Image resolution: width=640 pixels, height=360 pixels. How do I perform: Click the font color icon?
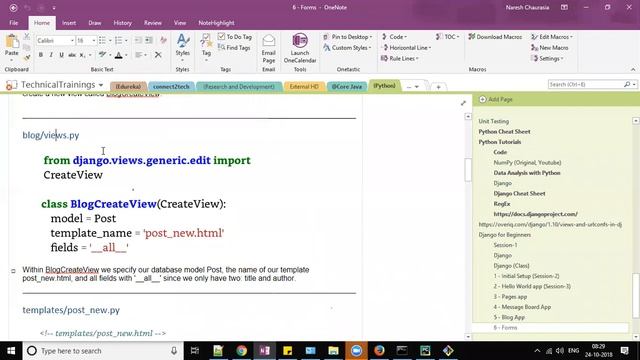point(119,55)
